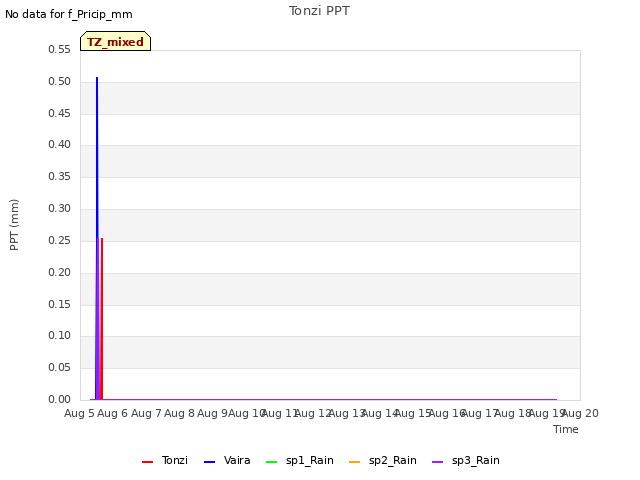Image resolution: width=640 pixels, height=480 pixels.
Task: Click the 0.55 y-axis label
Action: click(59, 49)
